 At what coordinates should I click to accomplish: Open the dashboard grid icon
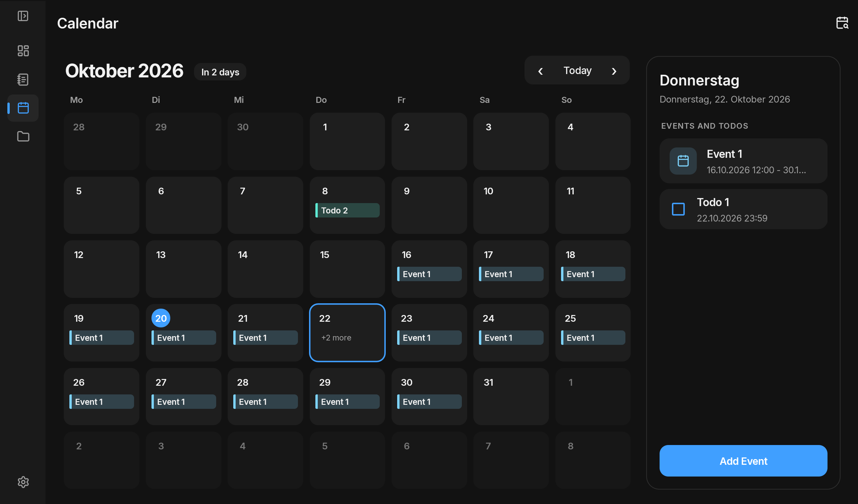(23, 51)
